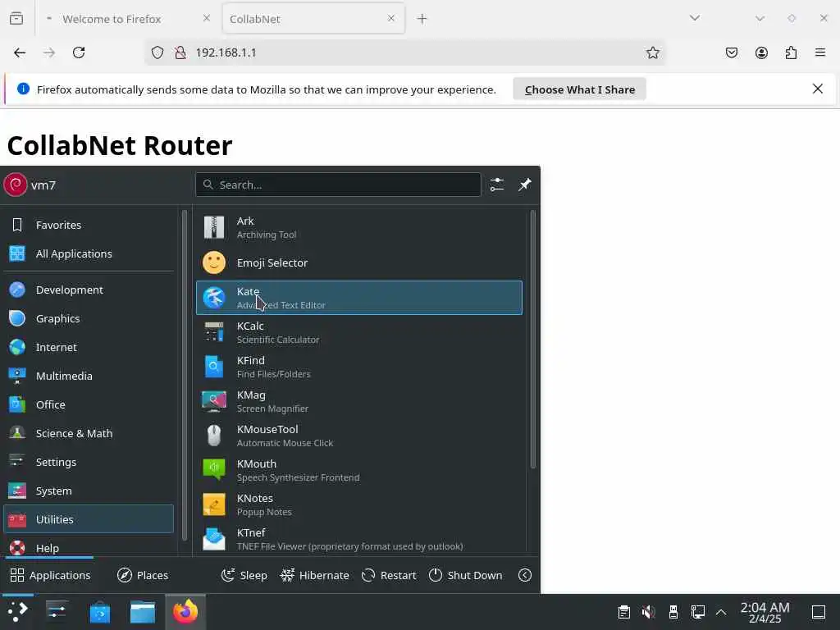Launch KMag screen magnifier
The height and width of the screenshot is (630, 840).
[x=359, y=401]
